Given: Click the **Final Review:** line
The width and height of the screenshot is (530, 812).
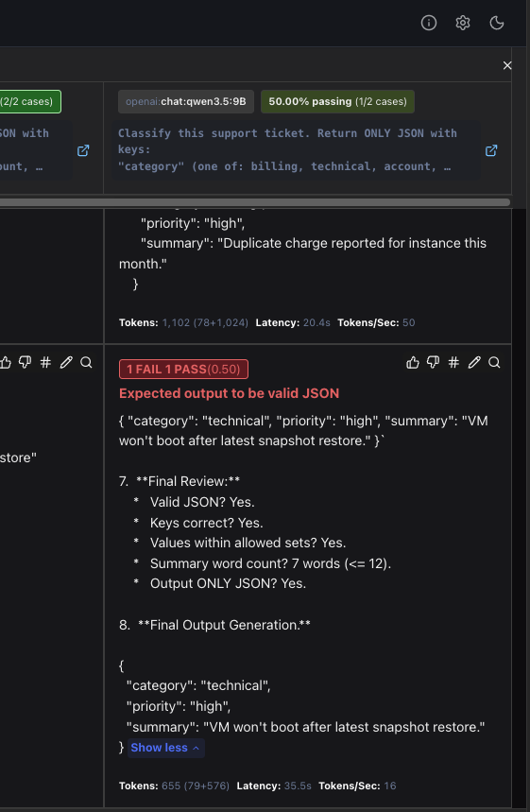Looking at the screenshot, I should tap(180, 481).
